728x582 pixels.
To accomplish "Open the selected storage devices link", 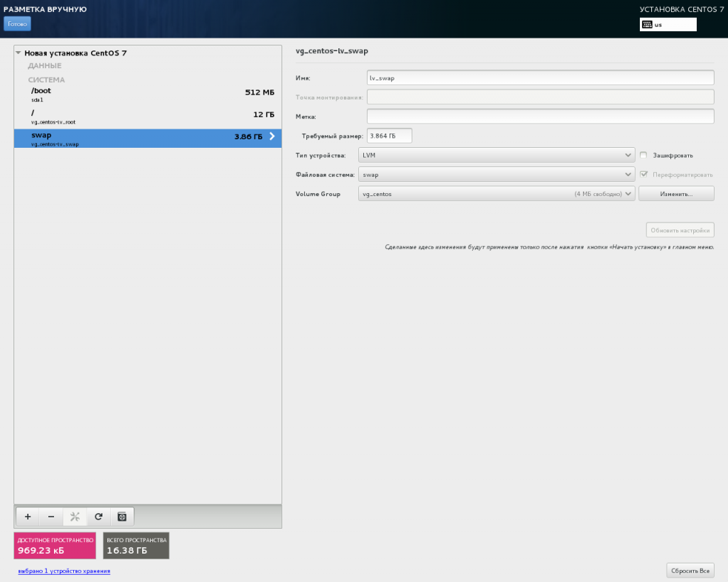I will point(64,571).
